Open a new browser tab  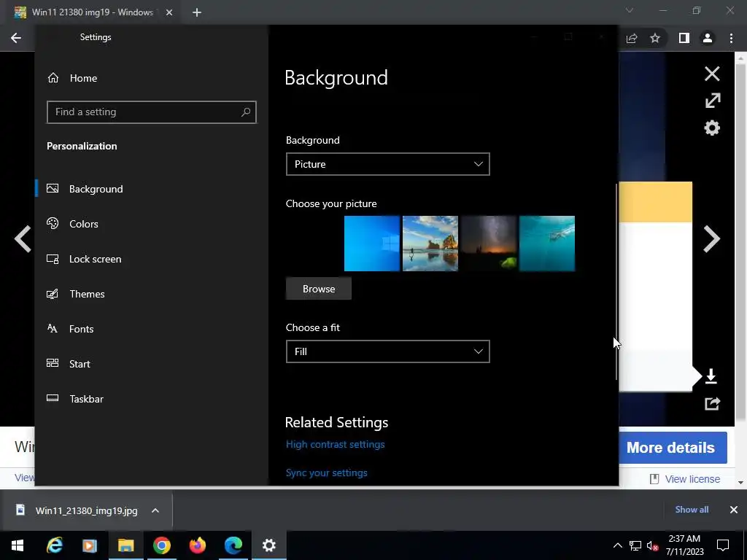click(x=197, y=12)
